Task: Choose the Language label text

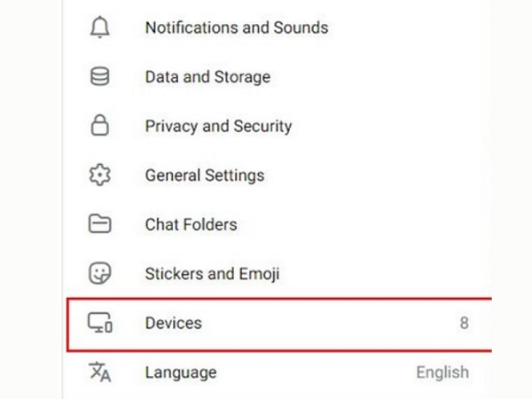Action: point(180,372)
